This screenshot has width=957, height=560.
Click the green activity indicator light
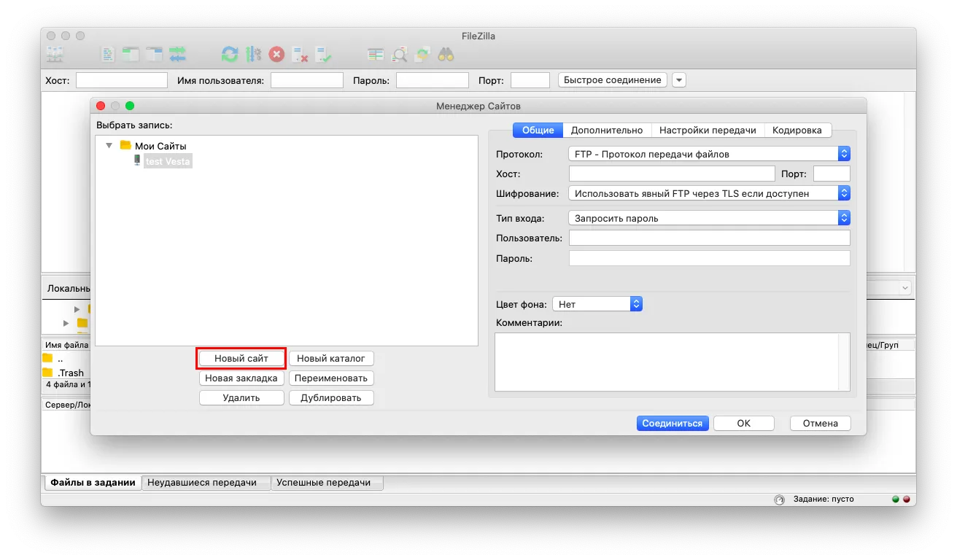point(895,499)
